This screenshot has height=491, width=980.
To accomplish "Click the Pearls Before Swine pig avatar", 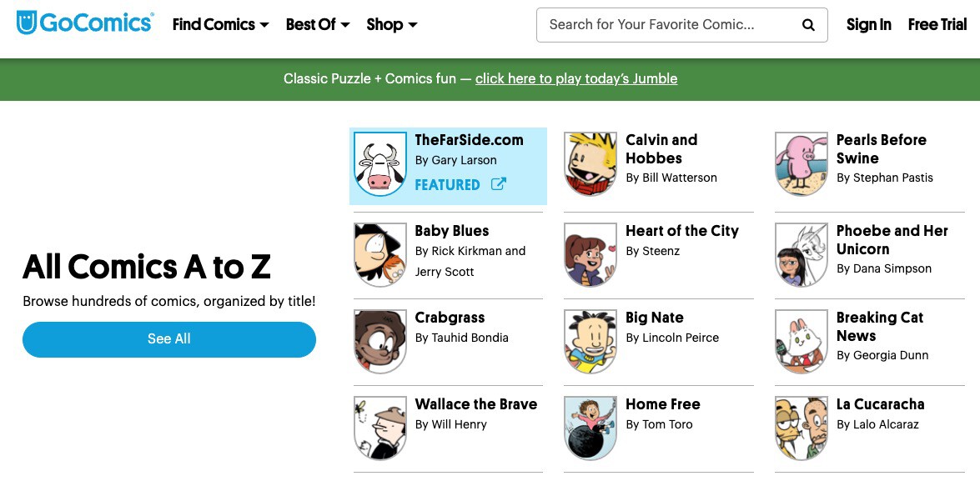I will tap(801, 163).
